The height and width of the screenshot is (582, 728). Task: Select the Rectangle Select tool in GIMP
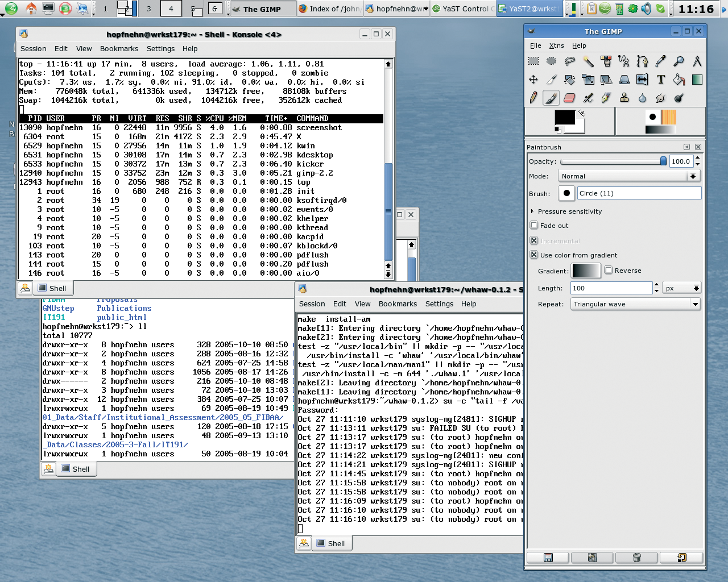[533, 61]
